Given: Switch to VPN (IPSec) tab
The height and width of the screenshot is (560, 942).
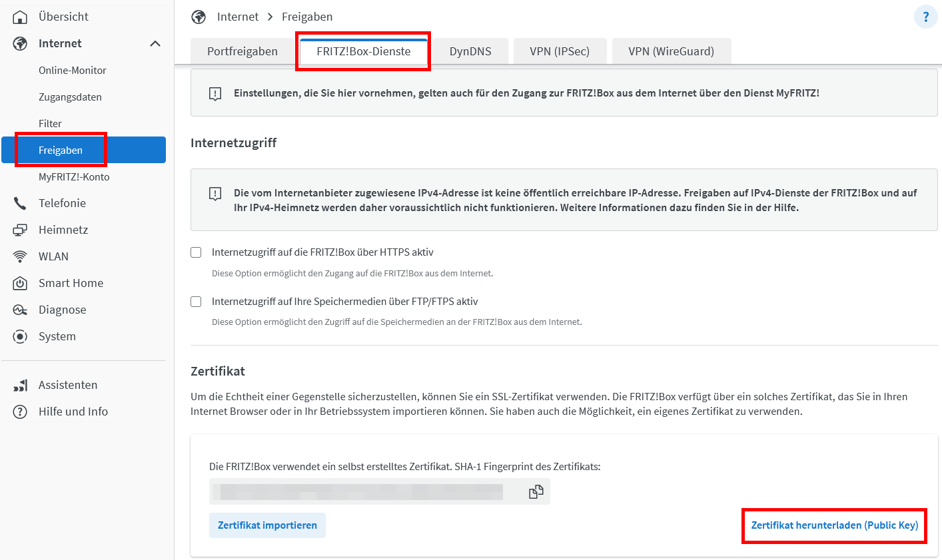Looking at the screenshot, I should pos(560,51).
